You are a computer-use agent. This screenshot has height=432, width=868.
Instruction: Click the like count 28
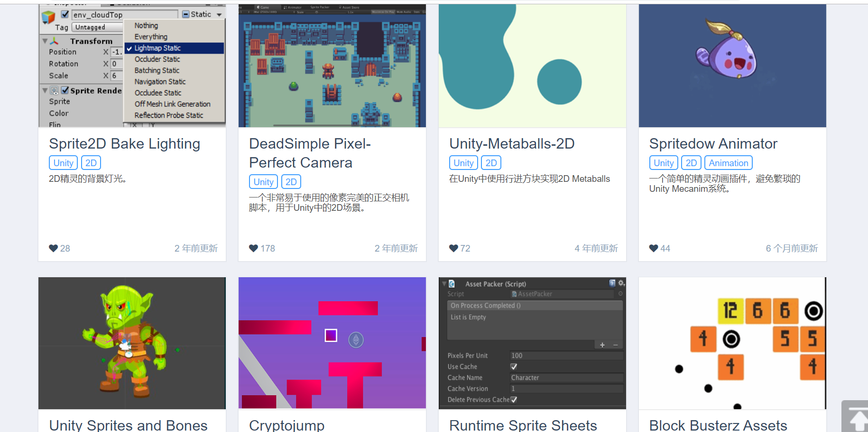pyautogui.click(x=65, y=248)
